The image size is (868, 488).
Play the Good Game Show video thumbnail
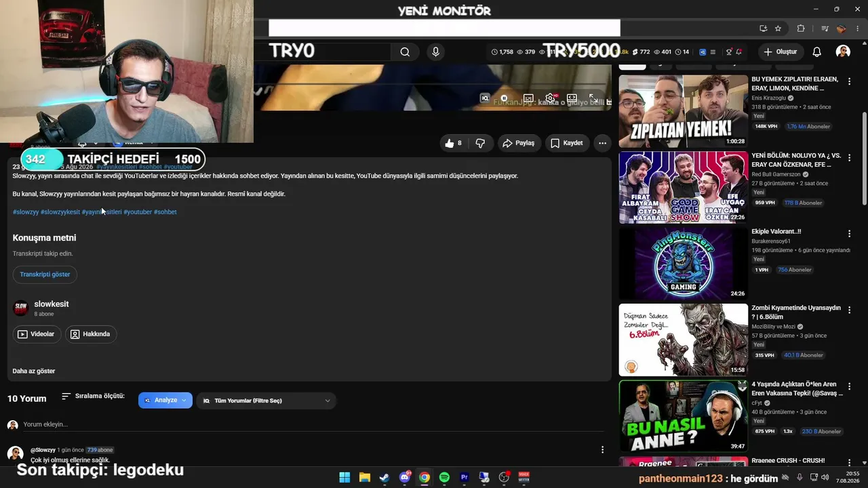click(x=683, y=187)
